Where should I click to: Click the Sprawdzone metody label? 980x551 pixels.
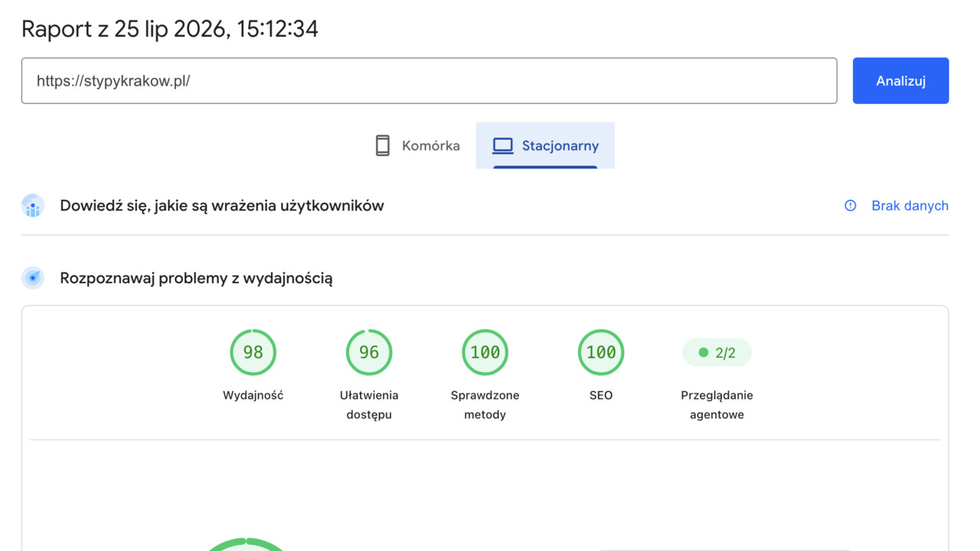pos(485,405)
